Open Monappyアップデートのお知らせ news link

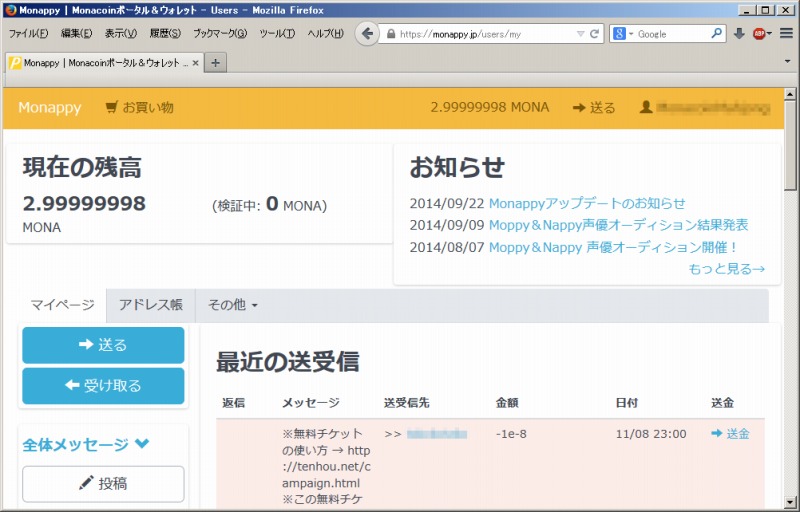tap(587, 203)
